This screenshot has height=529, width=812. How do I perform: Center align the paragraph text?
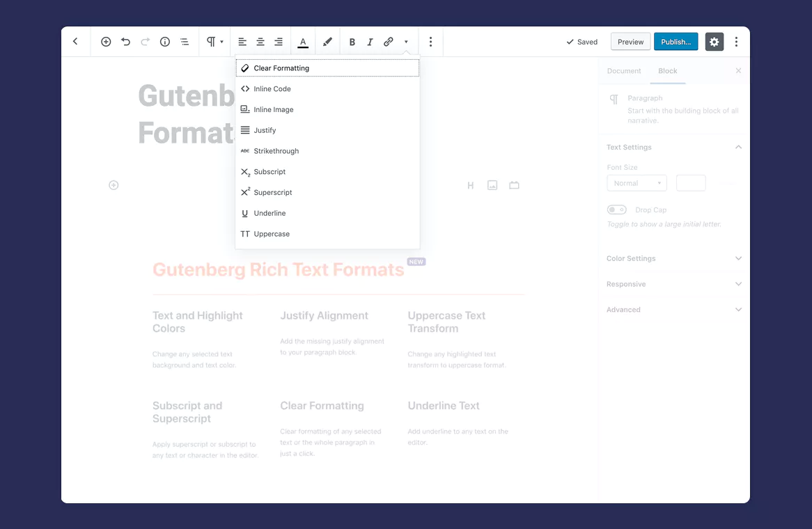tap(260, 42)
